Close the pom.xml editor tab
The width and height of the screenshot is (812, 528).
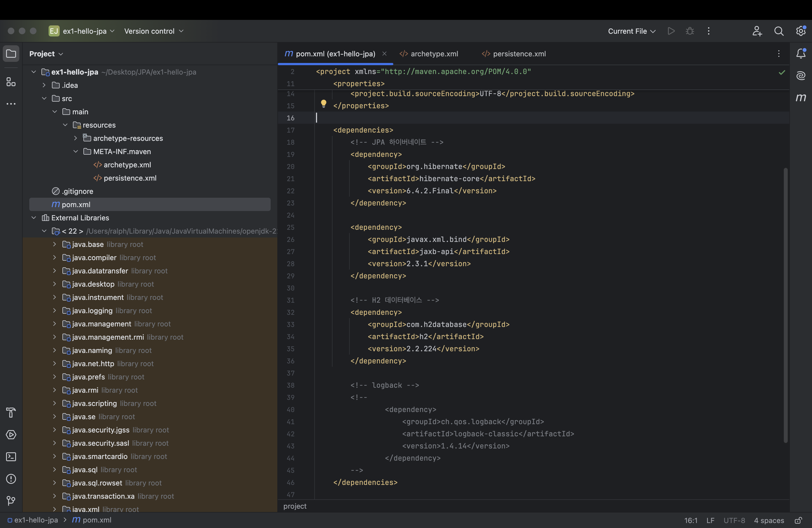(x=384, y=54)
